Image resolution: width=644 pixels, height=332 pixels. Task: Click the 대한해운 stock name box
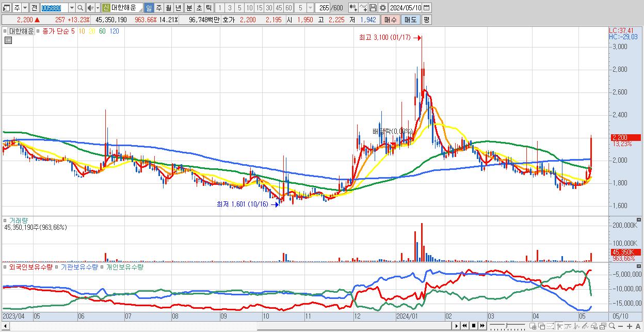pyautogui.click(x=126, y=8)
